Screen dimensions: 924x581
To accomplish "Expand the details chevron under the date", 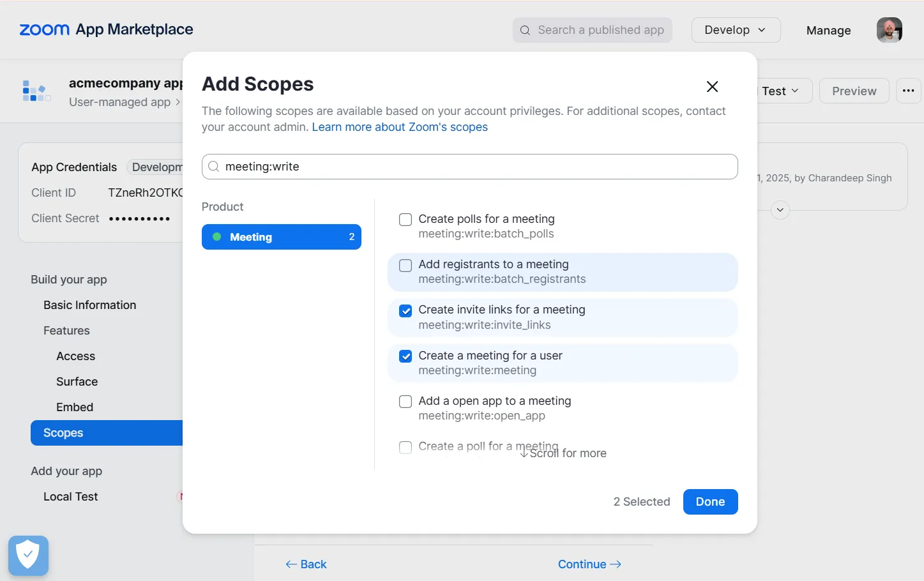I will (x=780, y=210).
